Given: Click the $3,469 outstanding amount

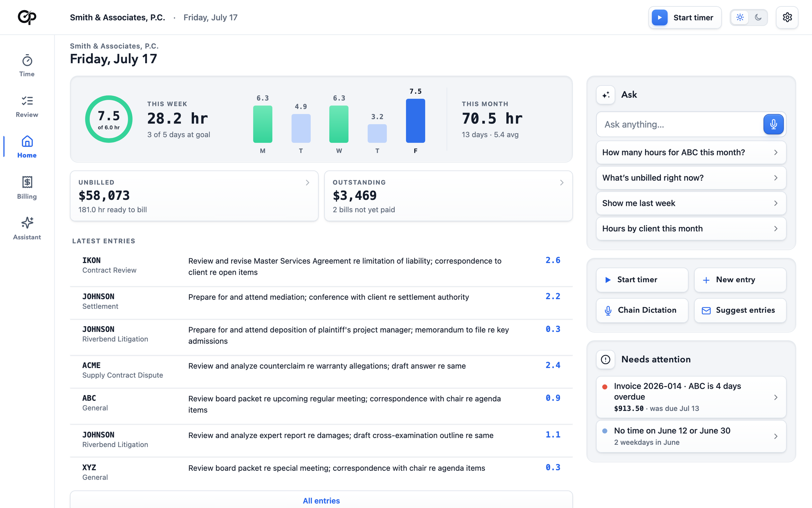Looking at the screenshot, I should [354, 196].
